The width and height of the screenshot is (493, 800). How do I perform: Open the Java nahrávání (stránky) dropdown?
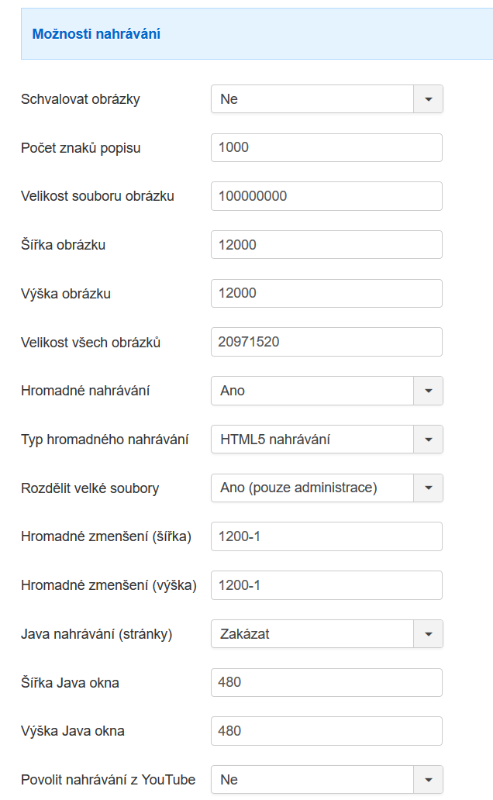tap(327, 634)
